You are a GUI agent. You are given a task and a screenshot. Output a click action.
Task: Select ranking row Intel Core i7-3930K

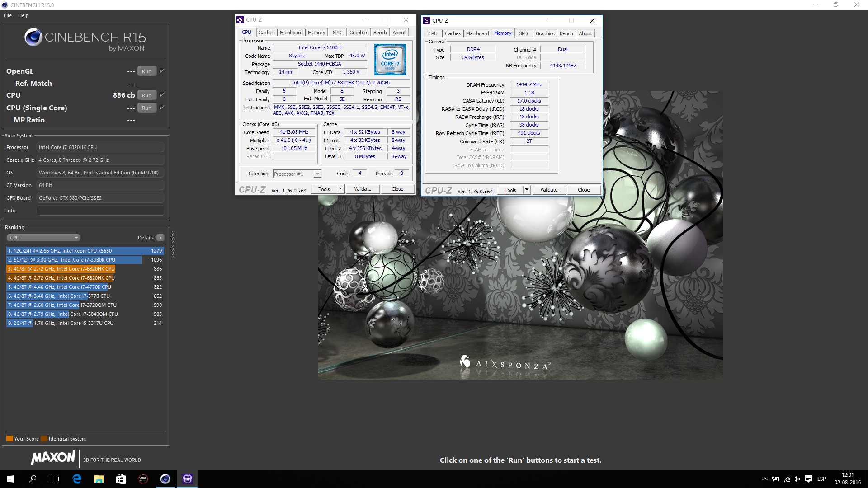pos(85,260)
